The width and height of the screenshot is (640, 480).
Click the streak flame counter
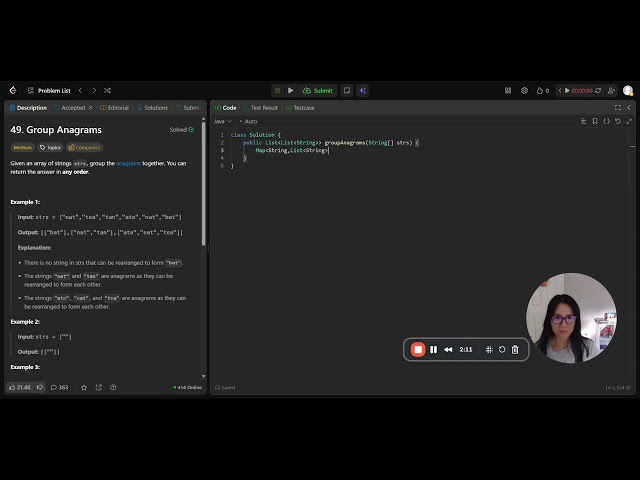click(543, 91)
